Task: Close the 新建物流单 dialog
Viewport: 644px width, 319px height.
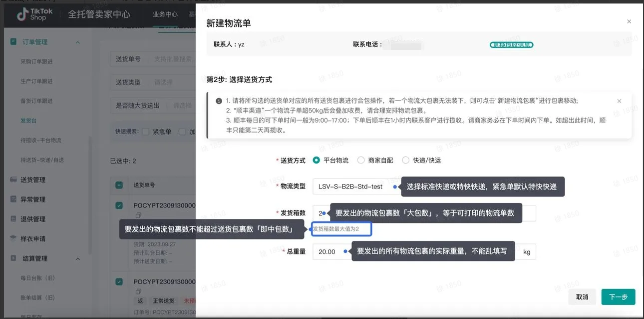Action: (x=629, y=21)
